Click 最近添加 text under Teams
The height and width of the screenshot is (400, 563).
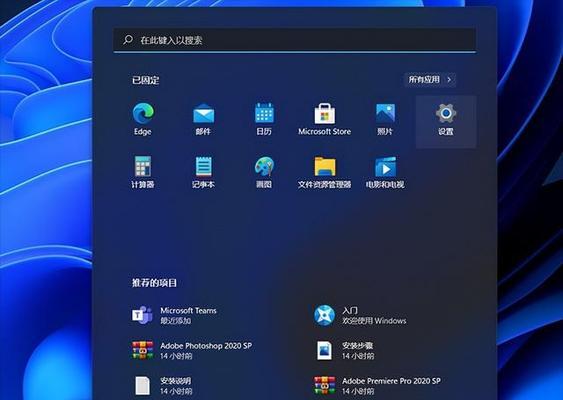coord(176,321)
